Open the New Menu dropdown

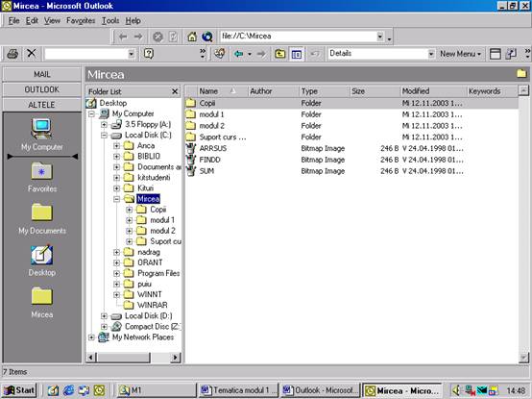pyautogui.click(x=460, y=54)
